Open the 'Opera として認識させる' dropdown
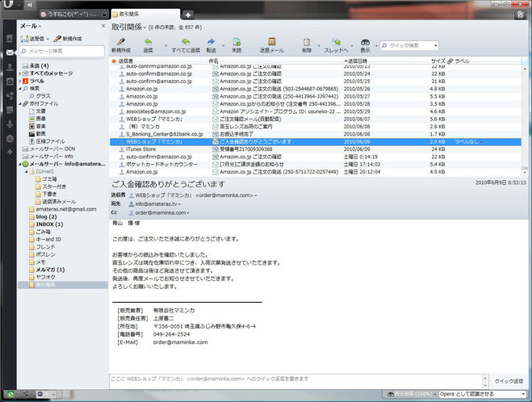 pos(482,394)
